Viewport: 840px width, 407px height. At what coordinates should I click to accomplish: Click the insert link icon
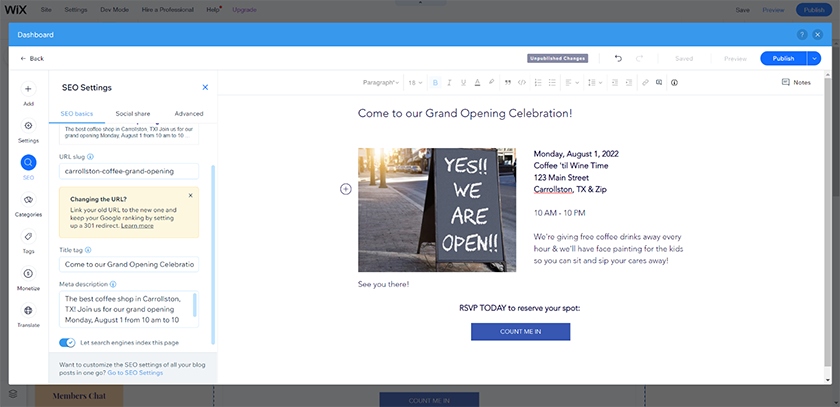[x=646, y=82]
